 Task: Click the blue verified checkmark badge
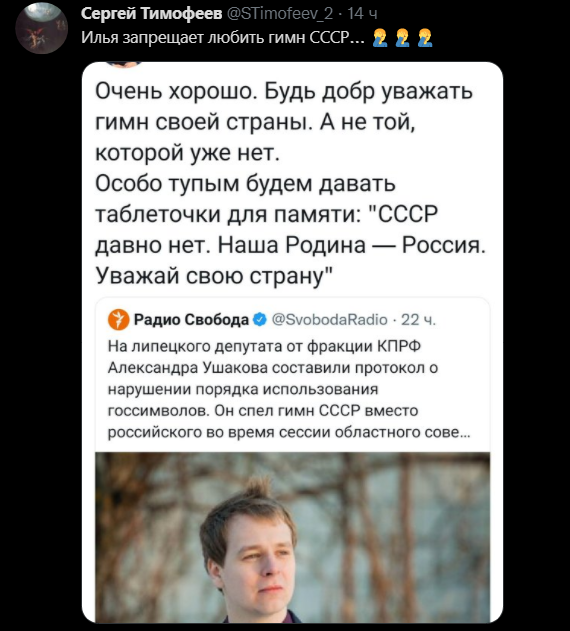click(260, 320)
